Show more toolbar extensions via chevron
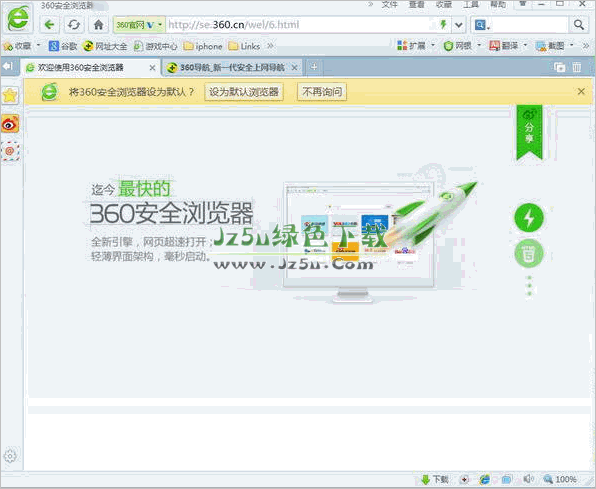 [586, 46]
